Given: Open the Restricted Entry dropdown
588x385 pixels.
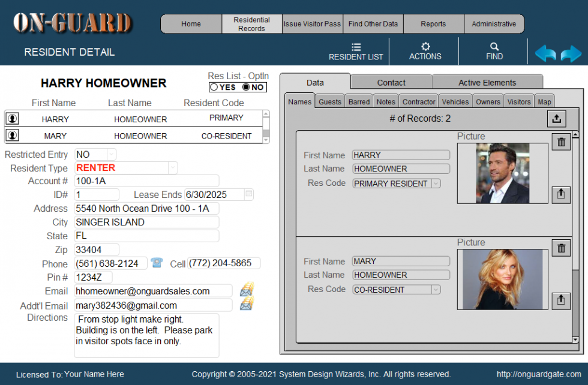Looking at the screenshot, I should (111, 155).
